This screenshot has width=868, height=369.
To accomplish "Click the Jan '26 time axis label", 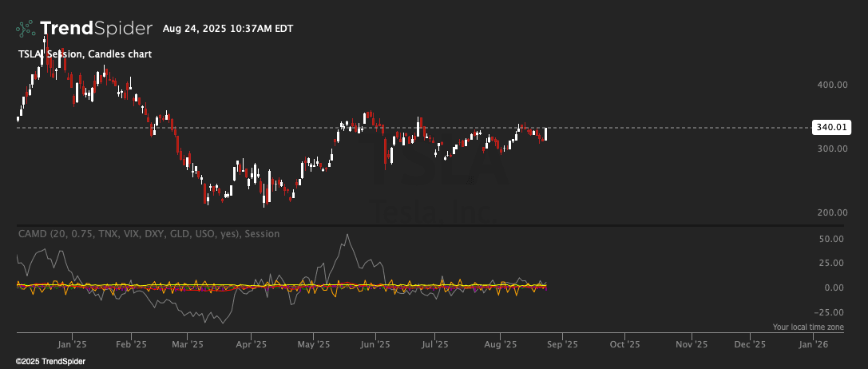I will (x=812, y=344).
